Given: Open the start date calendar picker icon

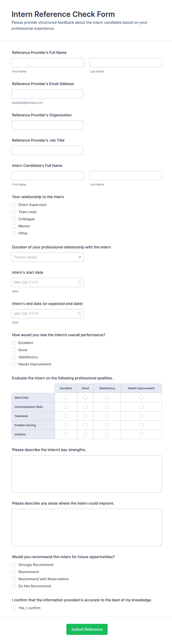Looking at the screenshot, I should pyautogui.click(x=79, y=283).
